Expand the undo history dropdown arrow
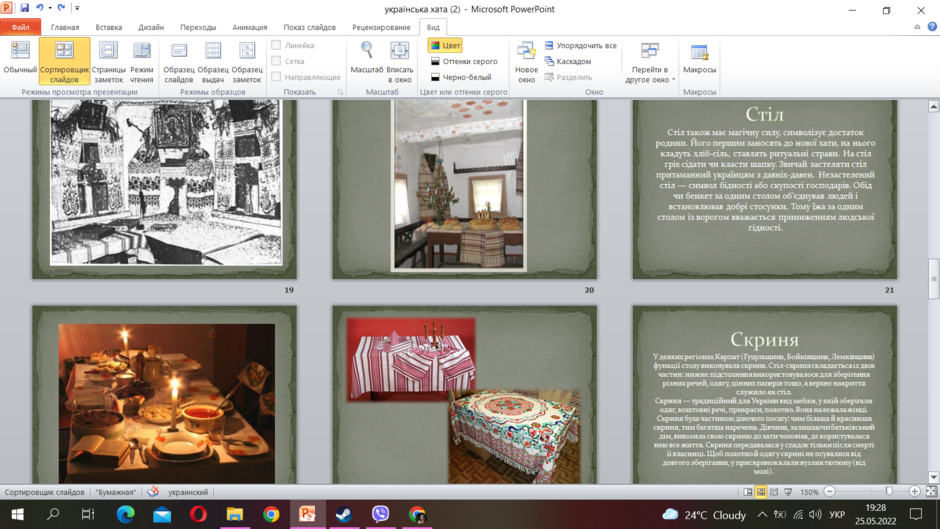 50,8
